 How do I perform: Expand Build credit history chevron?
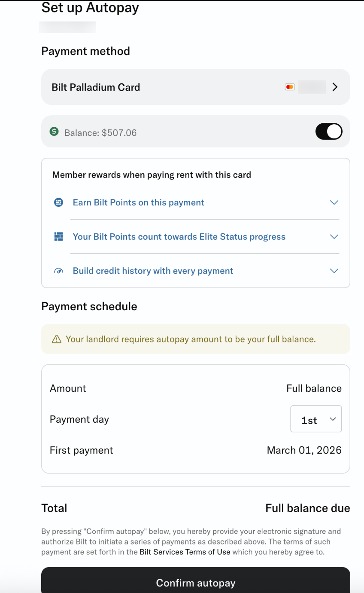click(x=334, y=271)
